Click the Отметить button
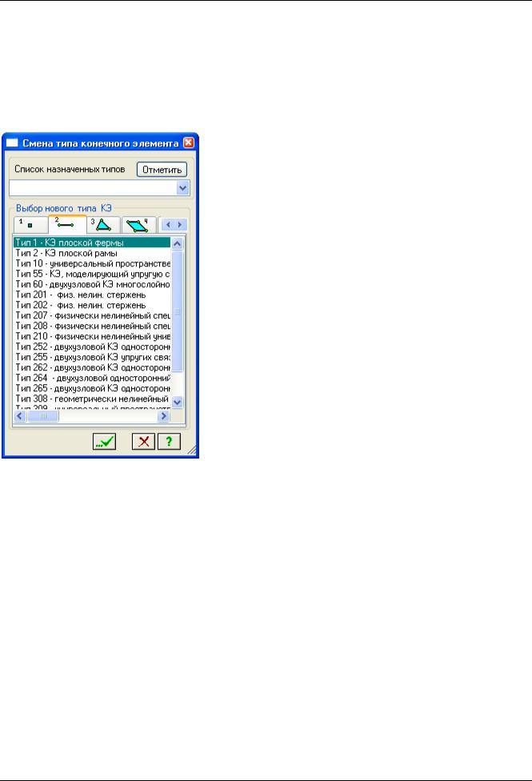532x781 pixels. point(162,170)
